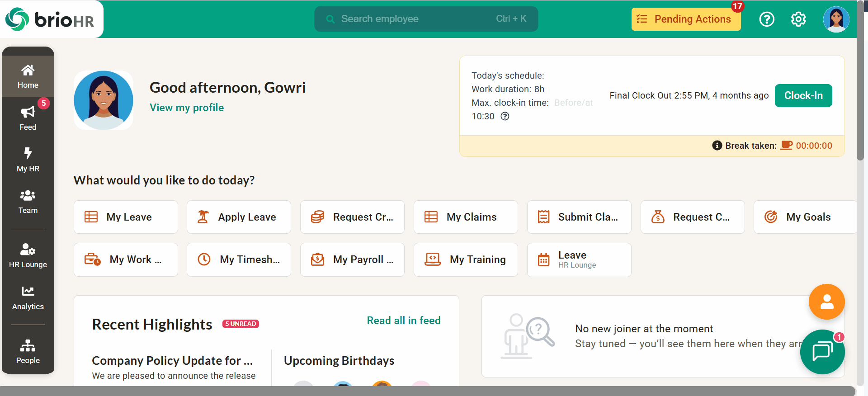868x396 pixels.
Task: Click the max clock-in time info icon
Action: pyautogui.click(x=505, y=116)
